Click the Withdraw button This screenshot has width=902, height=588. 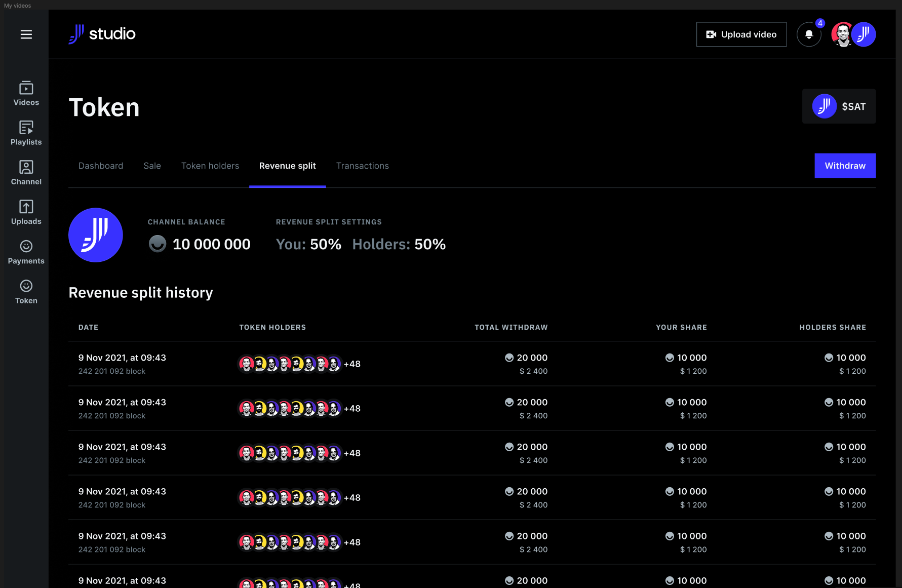pyautogui.click(x=845, y=166)
